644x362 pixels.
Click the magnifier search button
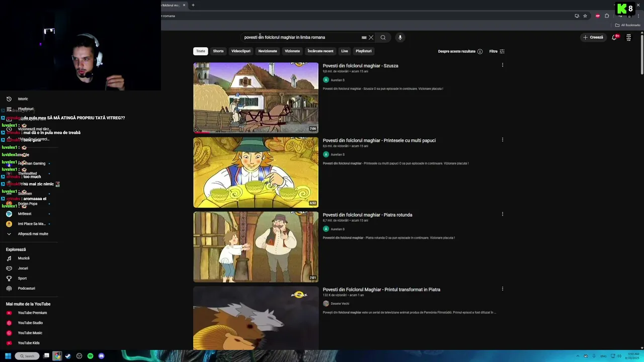click(x=383, y=37)
